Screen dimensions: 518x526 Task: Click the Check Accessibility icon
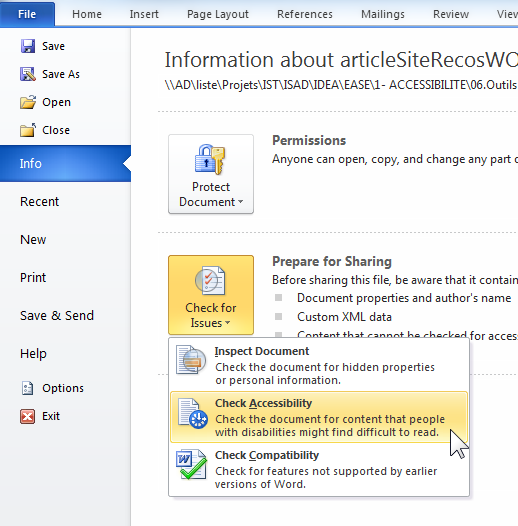click(193, 413)
